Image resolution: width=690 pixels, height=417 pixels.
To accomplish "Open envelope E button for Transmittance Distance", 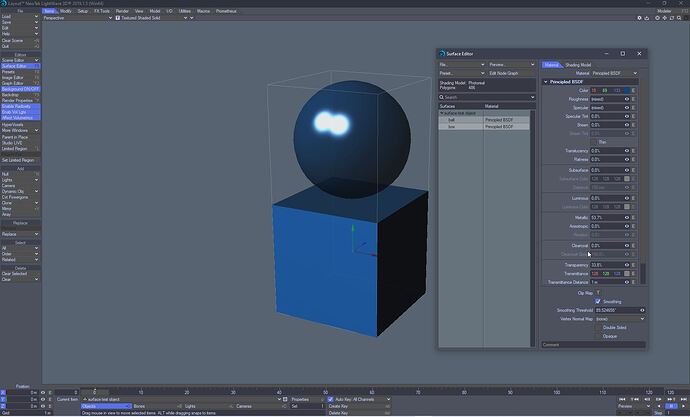I will click(x=634, y=282).
